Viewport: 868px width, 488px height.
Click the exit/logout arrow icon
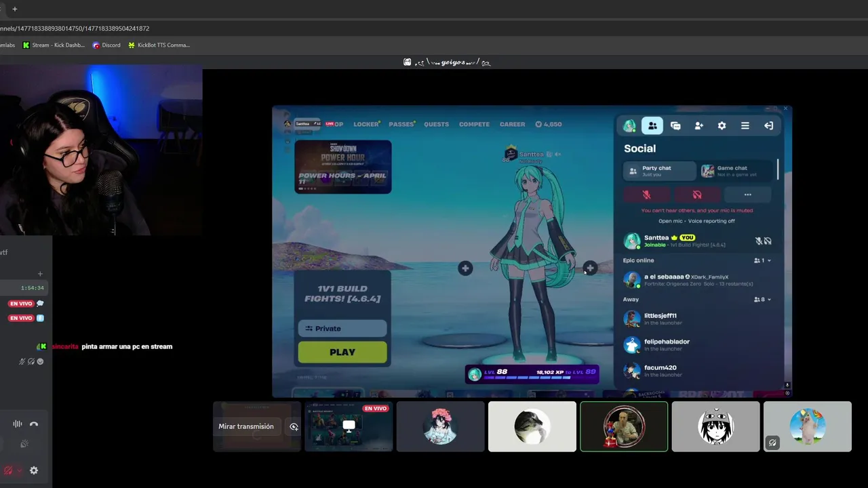tap(768, 125)
